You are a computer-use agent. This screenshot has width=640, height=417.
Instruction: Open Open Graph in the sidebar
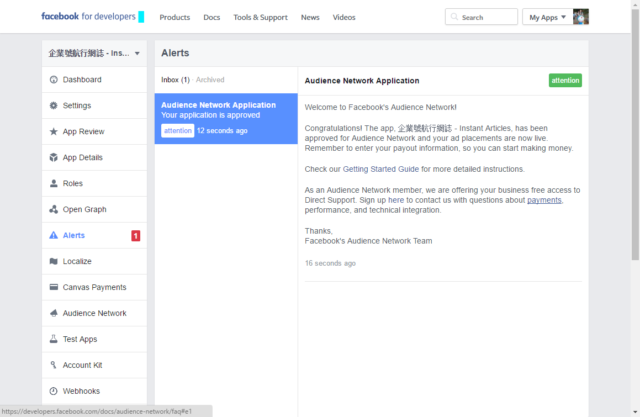click(94, 209)
